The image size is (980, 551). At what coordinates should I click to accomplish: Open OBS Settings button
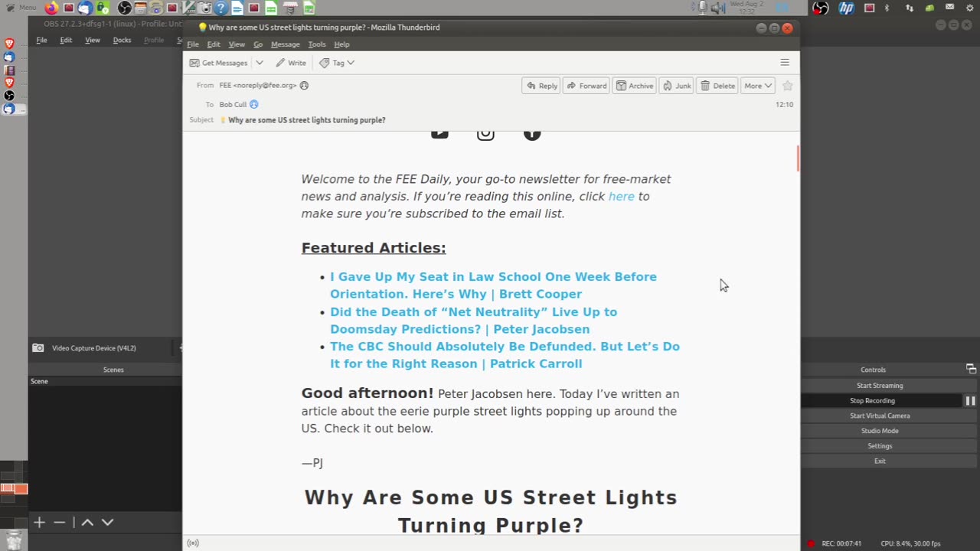[x=880, y=446]
